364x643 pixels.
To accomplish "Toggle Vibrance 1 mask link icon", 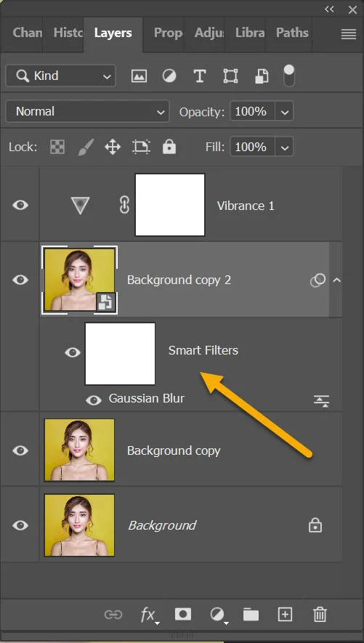I will click(124, 205).
